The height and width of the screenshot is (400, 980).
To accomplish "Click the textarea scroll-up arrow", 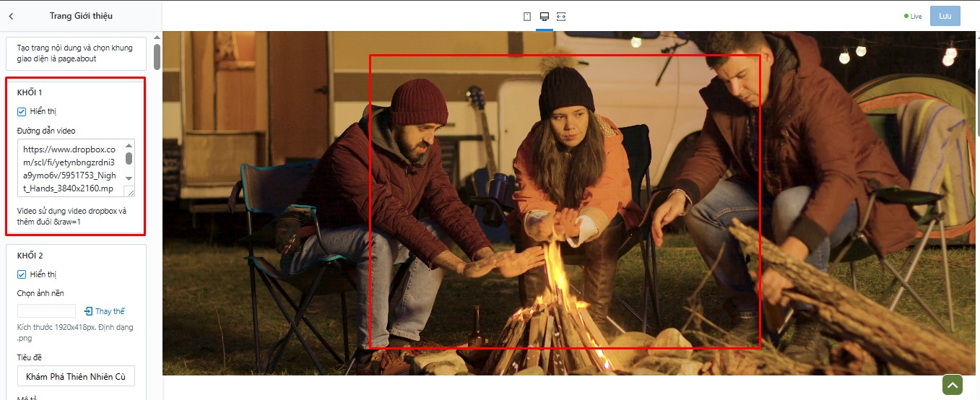I will (x=129, y=144).
